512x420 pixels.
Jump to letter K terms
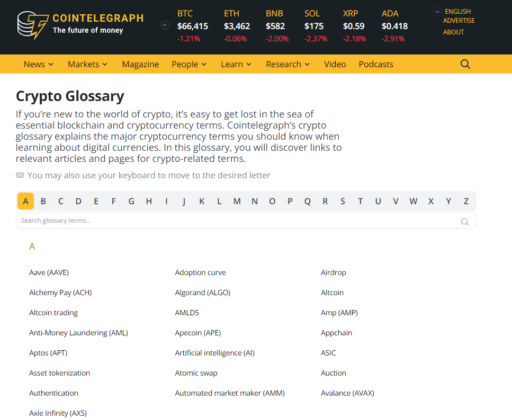pos(202,201)
